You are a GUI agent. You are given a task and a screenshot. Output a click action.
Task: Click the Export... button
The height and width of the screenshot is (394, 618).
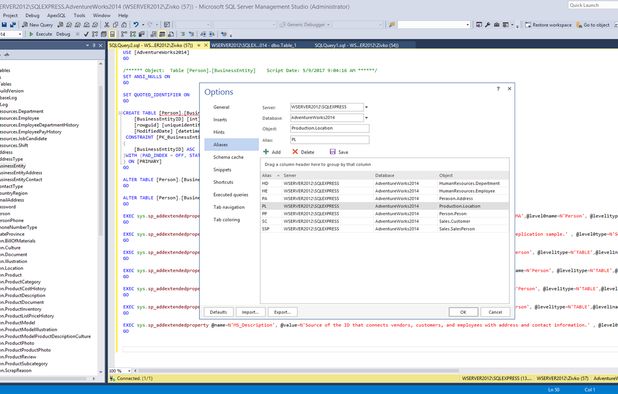[x=282, y=312]
